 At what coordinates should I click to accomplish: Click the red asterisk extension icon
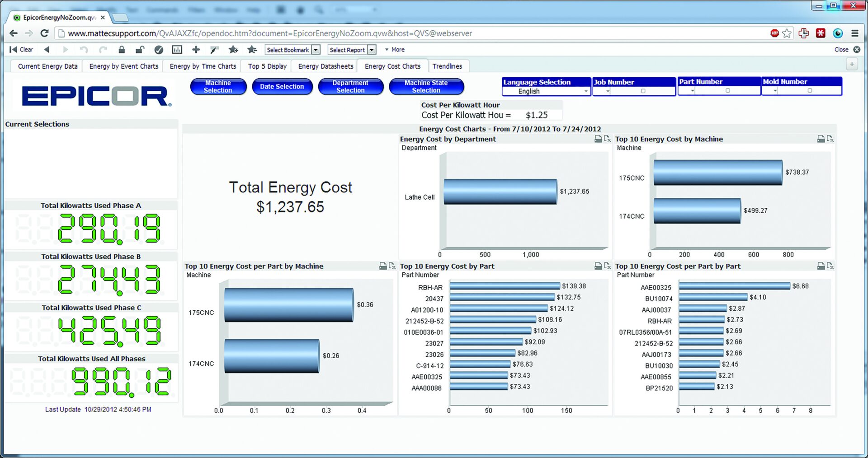[x=821, y=33]
